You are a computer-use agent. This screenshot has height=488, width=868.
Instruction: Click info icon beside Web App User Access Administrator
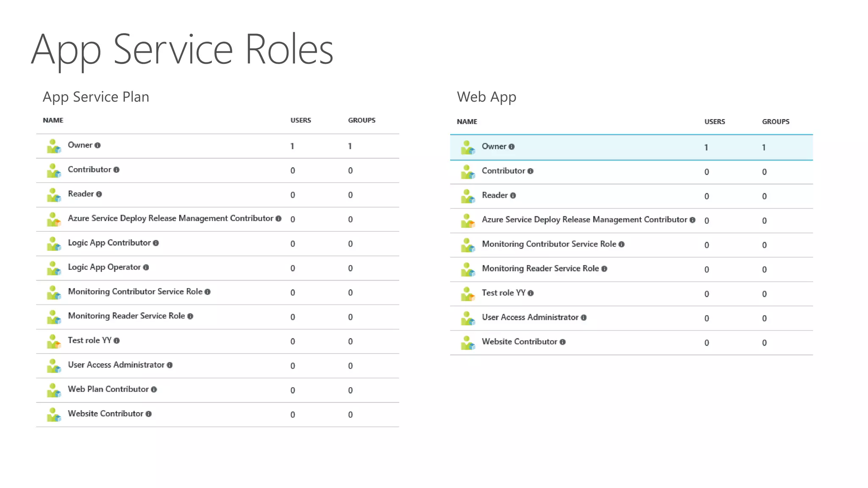pyautogui.click(x=584, y=318)
